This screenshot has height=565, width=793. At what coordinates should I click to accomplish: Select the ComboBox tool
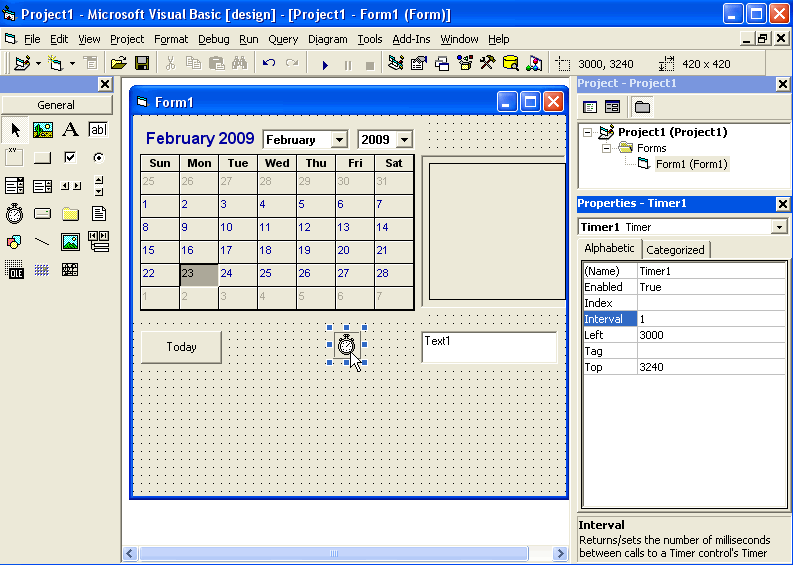[15, 186]
